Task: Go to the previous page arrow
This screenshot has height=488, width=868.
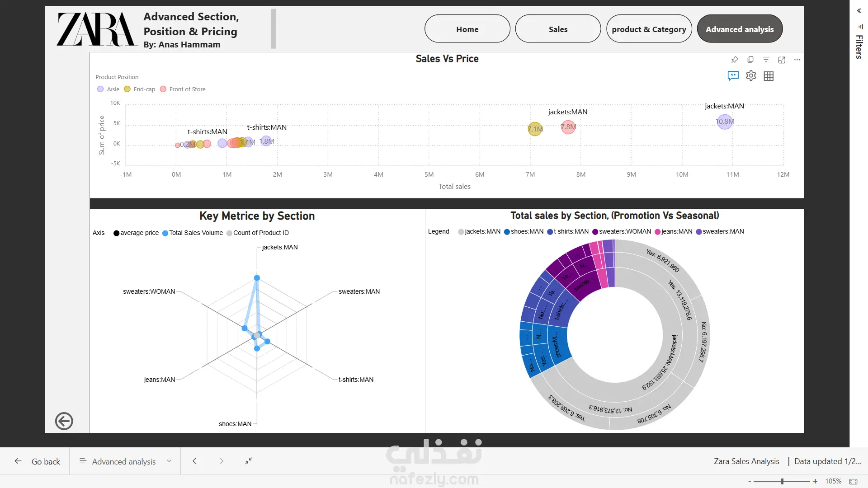Action: (194, 461)
